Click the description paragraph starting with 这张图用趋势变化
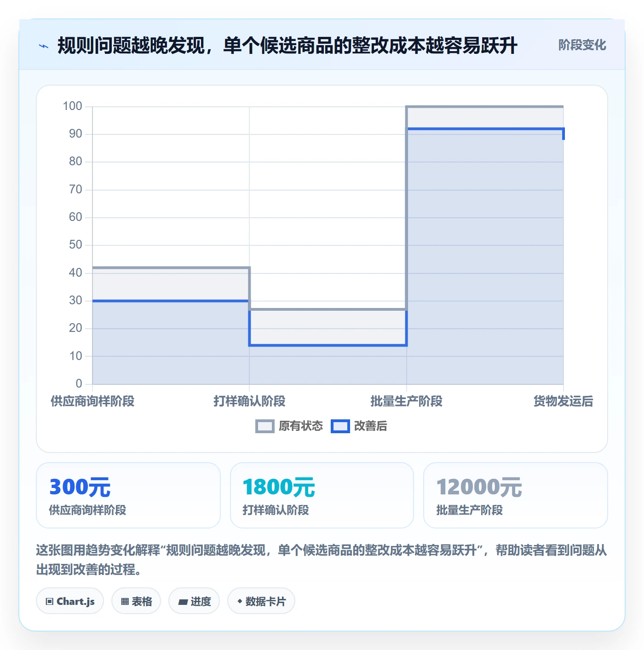The image size is (644, 650). pos(322,560)
